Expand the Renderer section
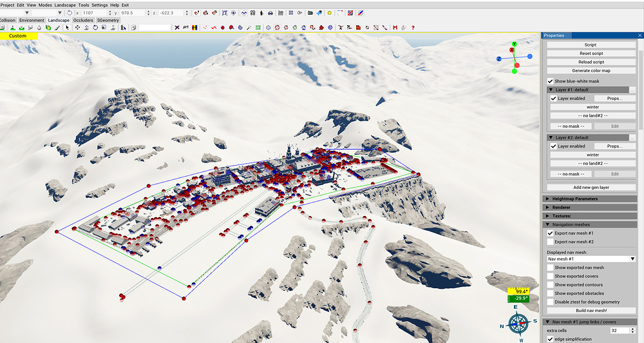Viewport: 644px width, 343px height. tap(590, 207)
